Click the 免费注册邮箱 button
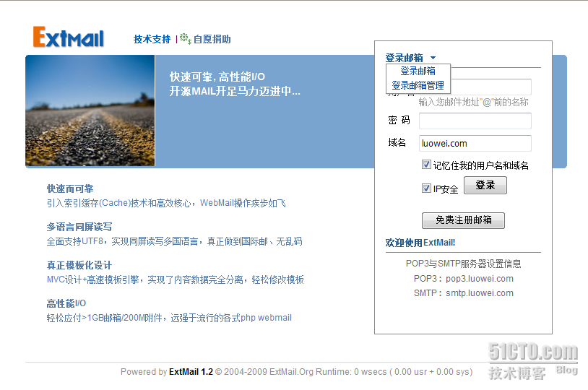The image size is (588, 390). point(463,220)
